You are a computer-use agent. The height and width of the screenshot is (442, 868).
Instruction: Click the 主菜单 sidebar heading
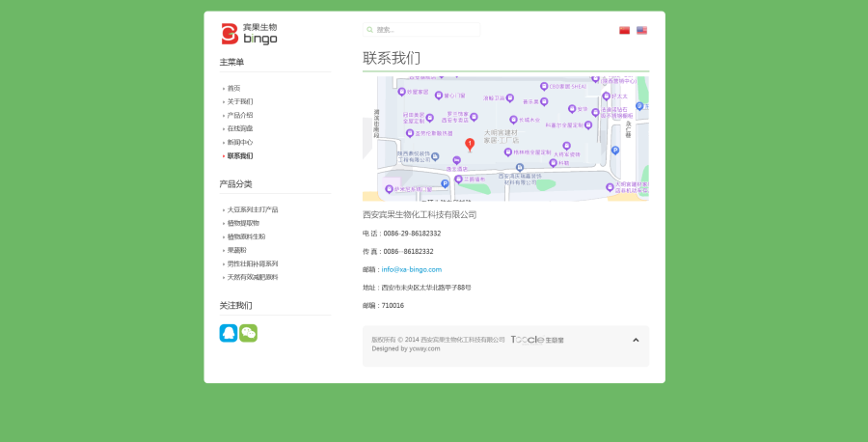pyautogui.click(x=231, y=62)
